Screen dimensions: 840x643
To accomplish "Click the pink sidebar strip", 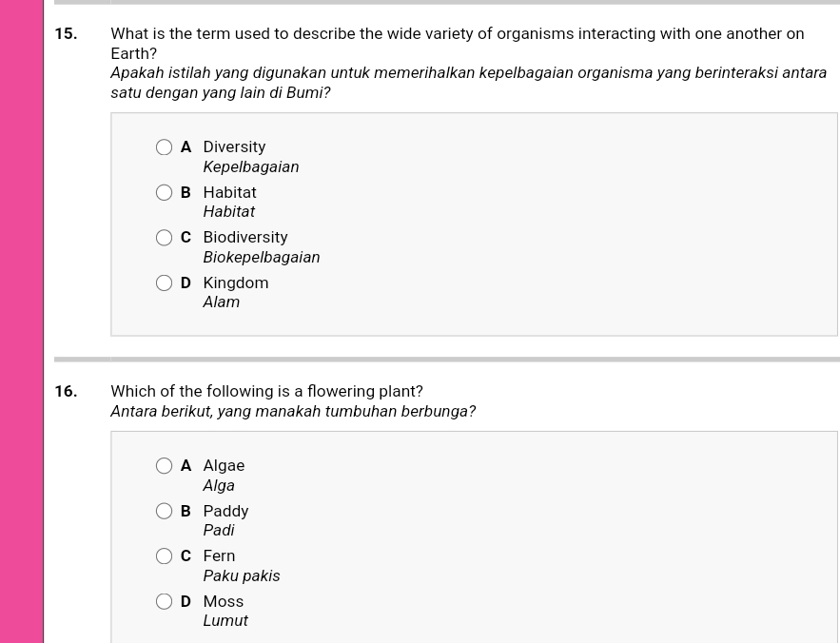I will click(22, 321).
